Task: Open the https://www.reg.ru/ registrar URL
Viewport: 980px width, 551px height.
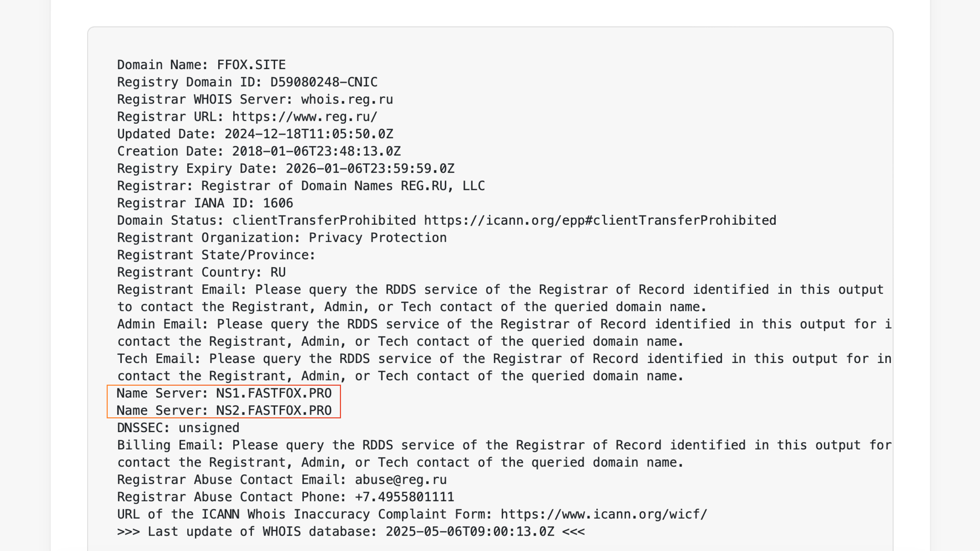Action: pos(305,117)
